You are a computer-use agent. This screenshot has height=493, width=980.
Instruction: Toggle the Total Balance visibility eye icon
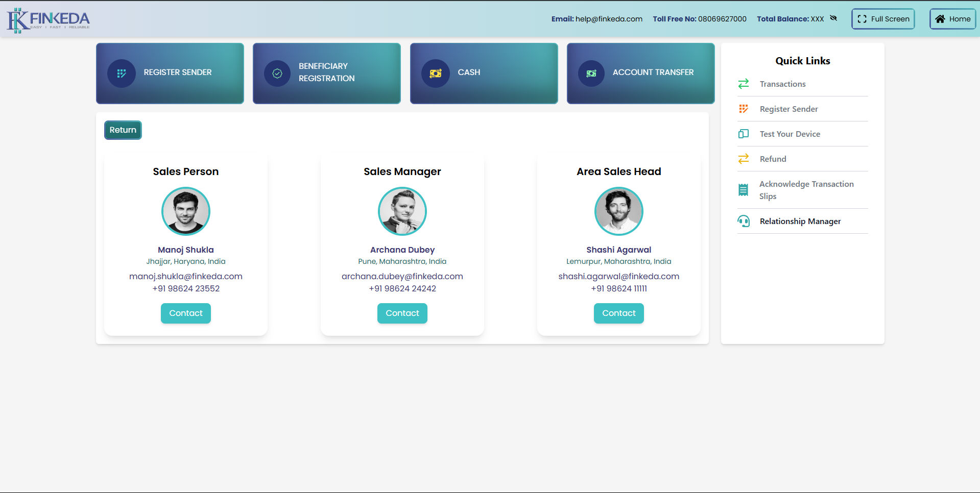(x=833, y=18)
